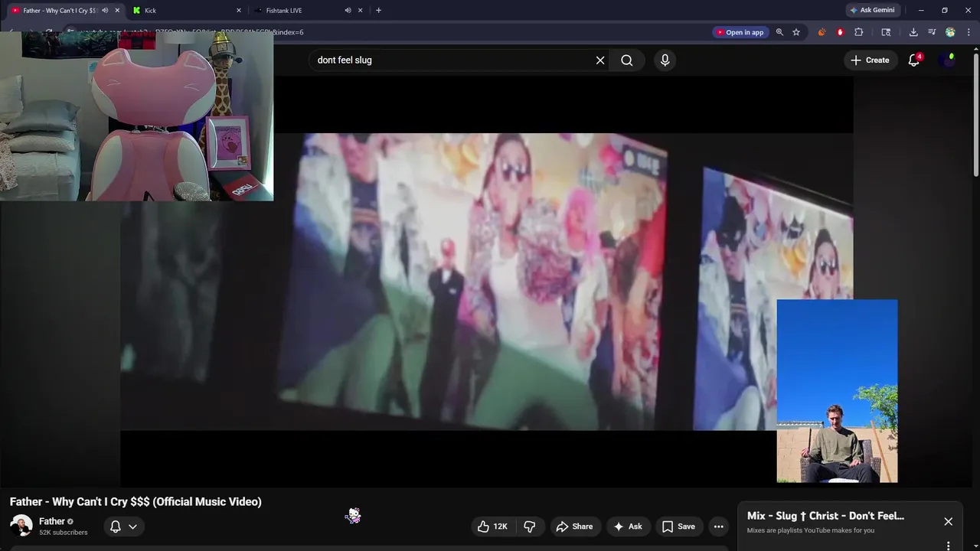Click the webcam overlay with pink chair
Screen dimensions: 980x551
click(x=136, y=116)
